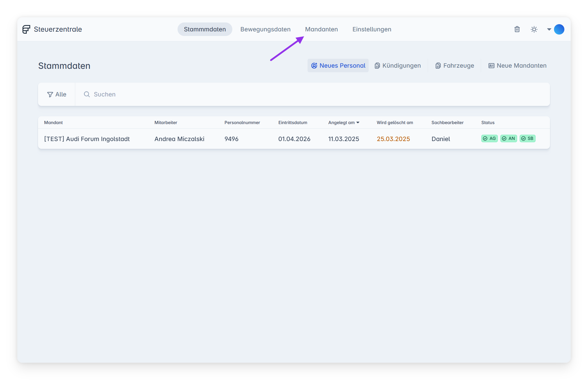The height and width of the screenshot is (380, 588).
Task: Sort by Angelegt am column arrow
Action: (358, 123)
